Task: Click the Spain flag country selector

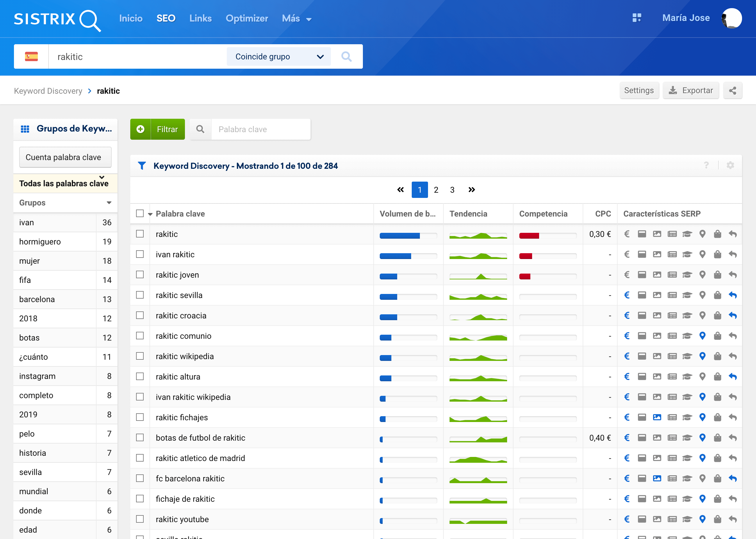Action: (x=31, y=56)
